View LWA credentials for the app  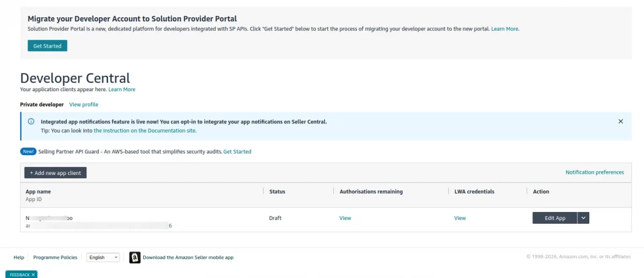coord(460,218)
